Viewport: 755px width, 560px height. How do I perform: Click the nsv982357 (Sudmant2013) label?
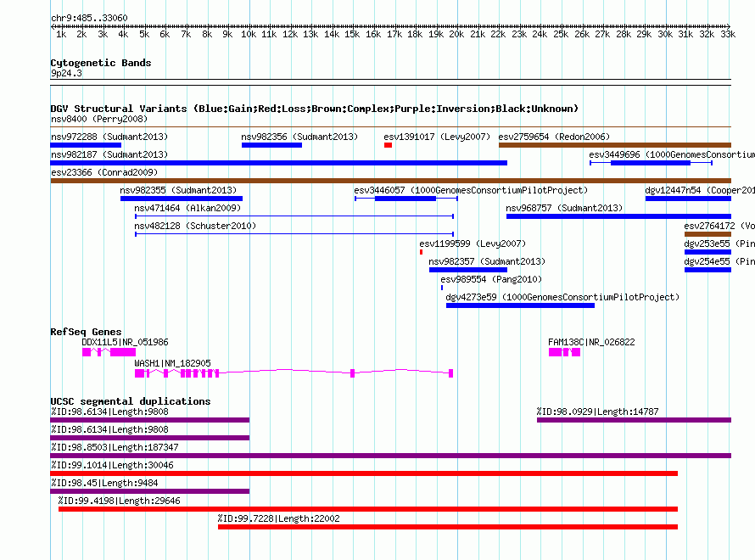point(487,261)
